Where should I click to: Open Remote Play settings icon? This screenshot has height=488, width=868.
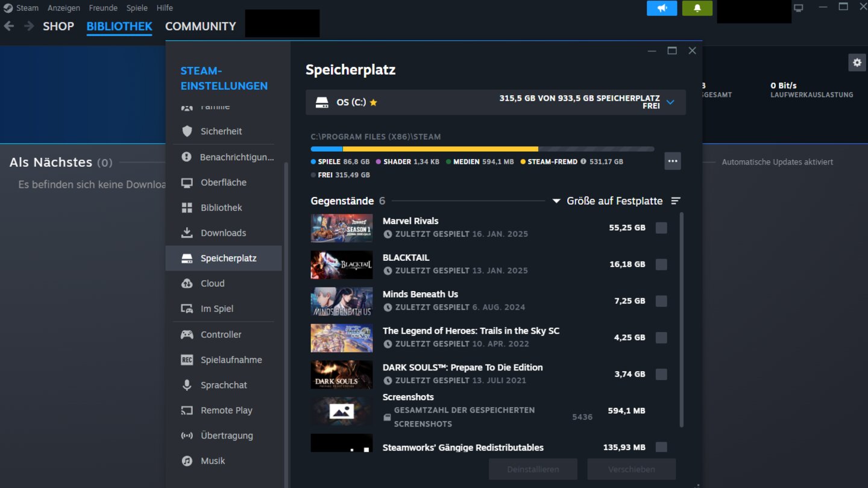187,410
